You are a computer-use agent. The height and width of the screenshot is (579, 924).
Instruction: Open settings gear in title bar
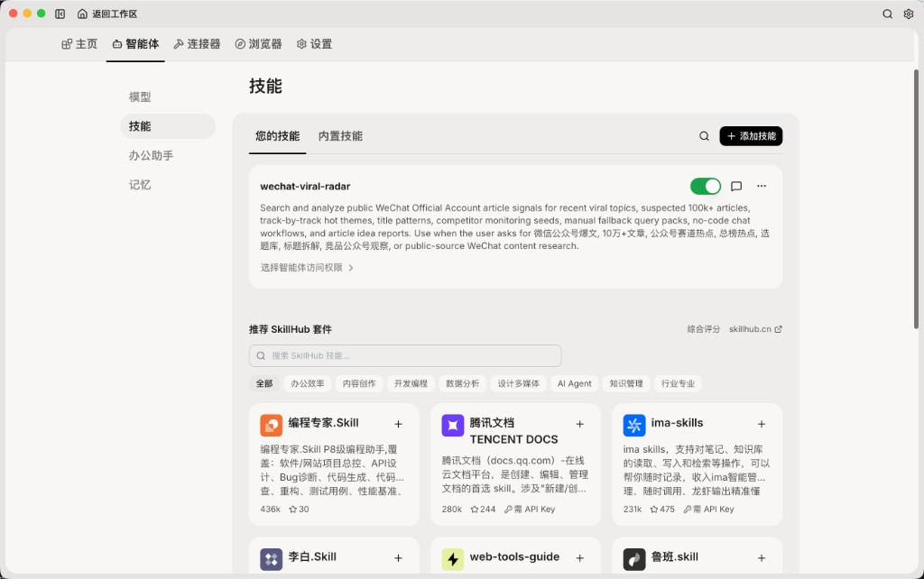[908, 14]
